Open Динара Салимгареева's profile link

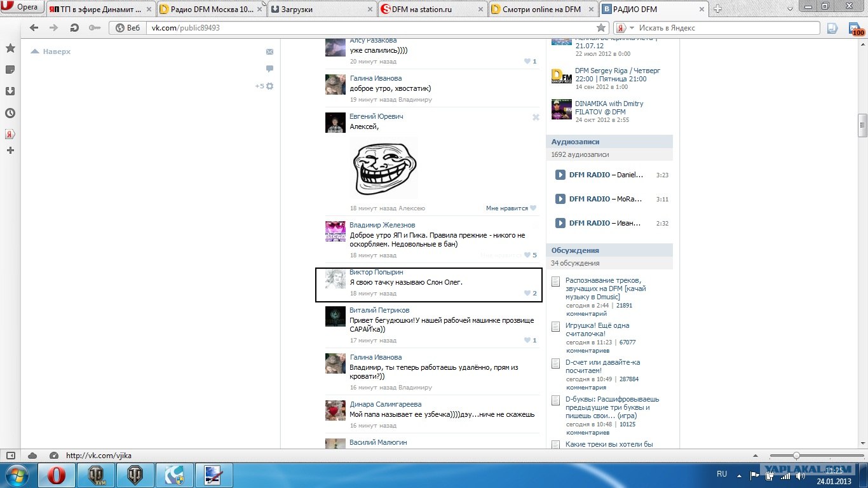[385, 404]
